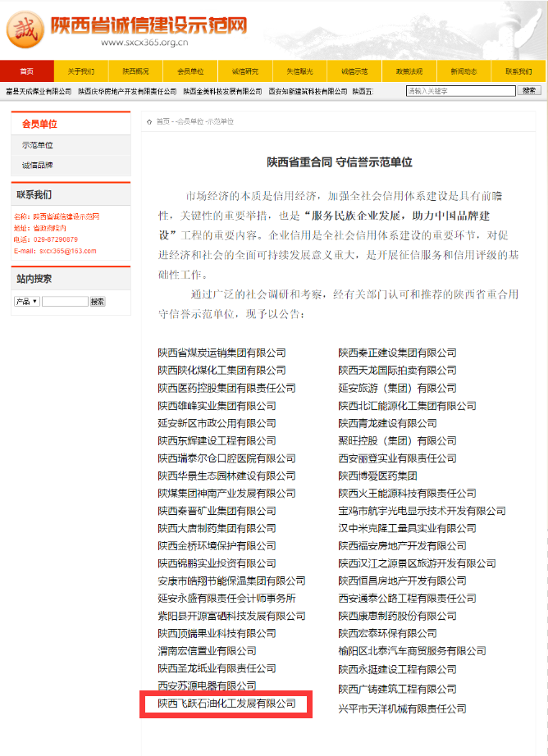Viewport: 548px width, 756px height.
Task: Click 西安苏源电器有限公司
Action: point(207,685)
